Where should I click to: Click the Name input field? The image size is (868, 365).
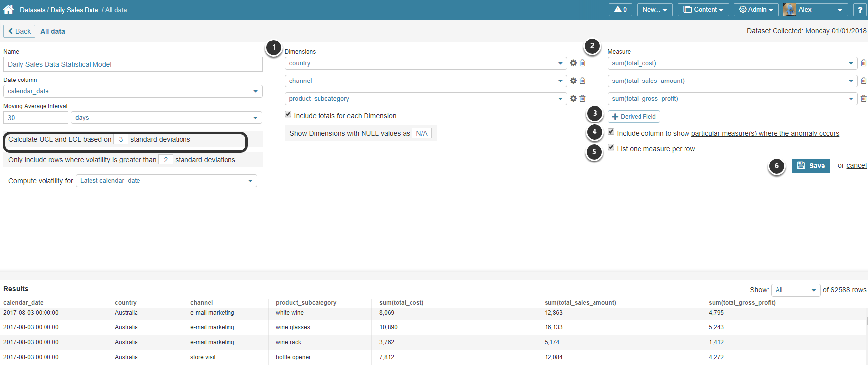click(x=133, y=64)
